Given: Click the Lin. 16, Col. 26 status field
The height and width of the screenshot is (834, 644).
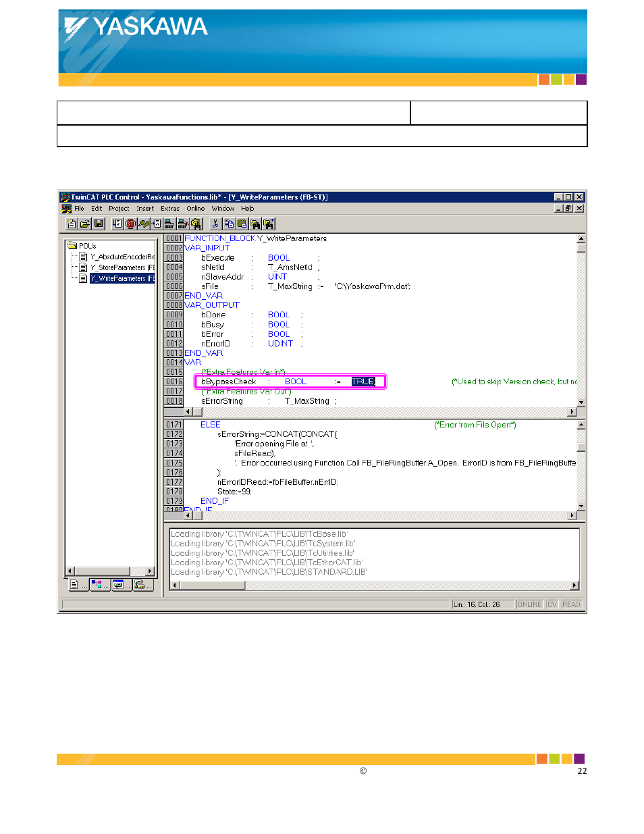Looking at the screenshot, I should click(x=482, y=604).
